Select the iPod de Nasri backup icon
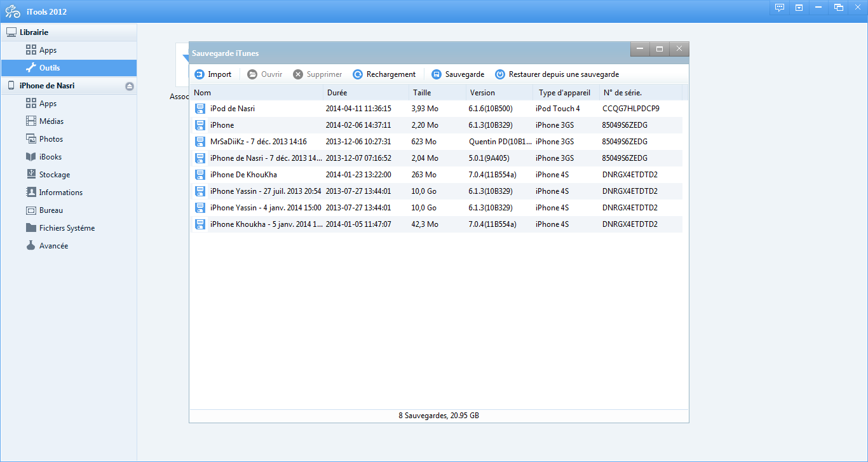The height and width of the screenshot is (462, 868). click(x=200, y=109)
